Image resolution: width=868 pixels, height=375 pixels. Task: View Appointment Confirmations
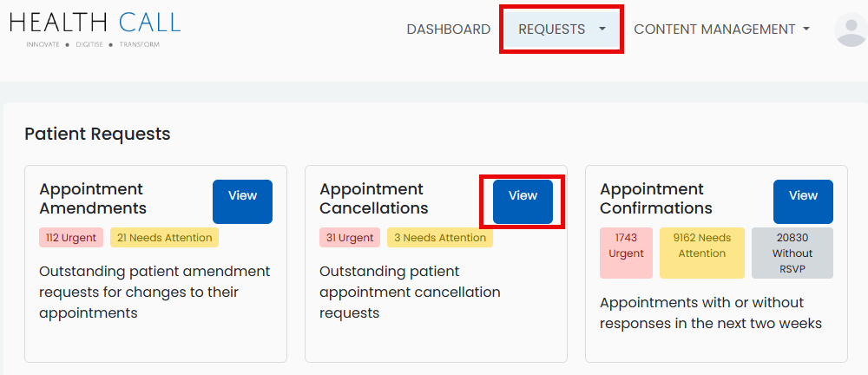803,201
